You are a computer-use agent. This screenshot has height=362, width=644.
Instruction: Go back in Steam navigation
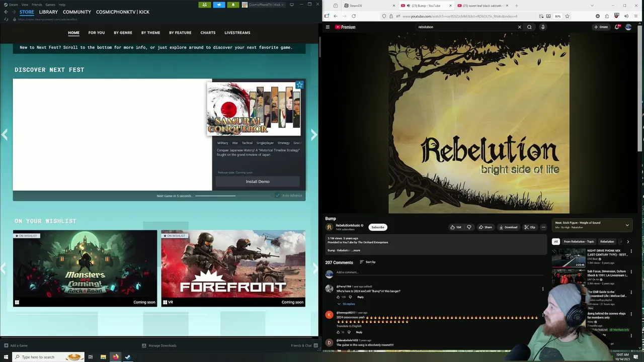coord(7,12)
